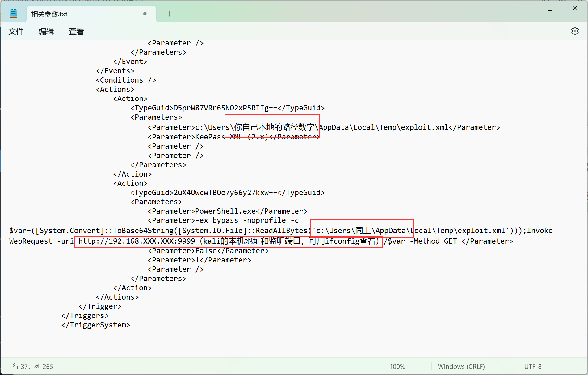588x375 pixels.
Task: Click text 你自己本地的路径数字 in path
Action: [274, 127]
